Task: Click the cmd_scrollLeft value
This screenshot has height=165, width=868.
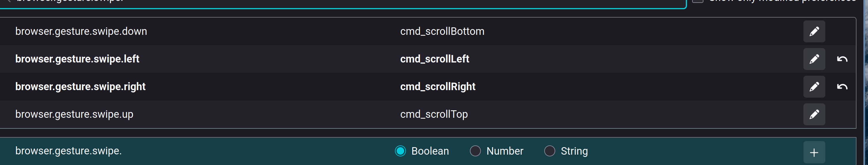Action: (x=434, y=59)
